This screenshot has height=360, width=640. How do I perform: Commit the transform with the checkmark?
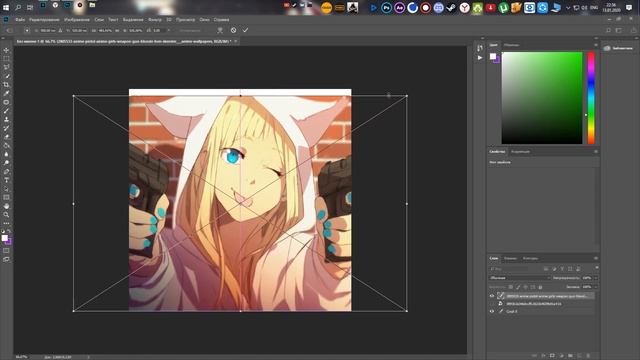coord(245,30)
